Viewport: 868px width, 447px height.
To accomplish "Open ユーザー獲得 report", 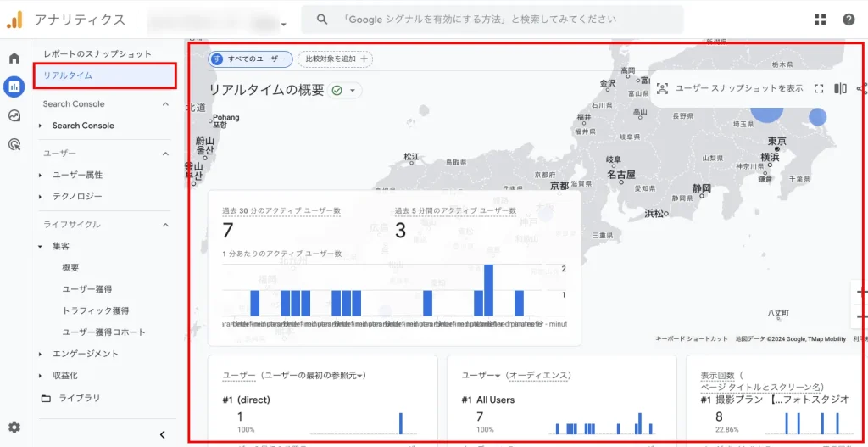I will (87, 289).
